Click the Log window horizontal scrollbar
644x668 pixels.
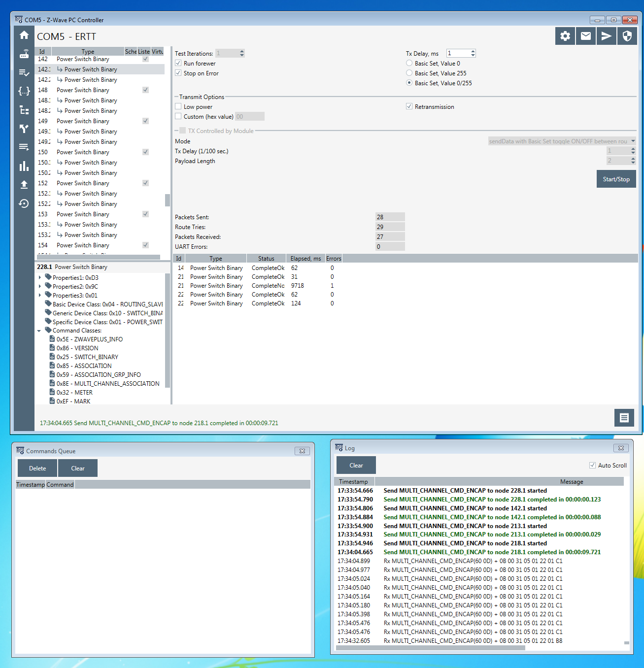(430, 648)
